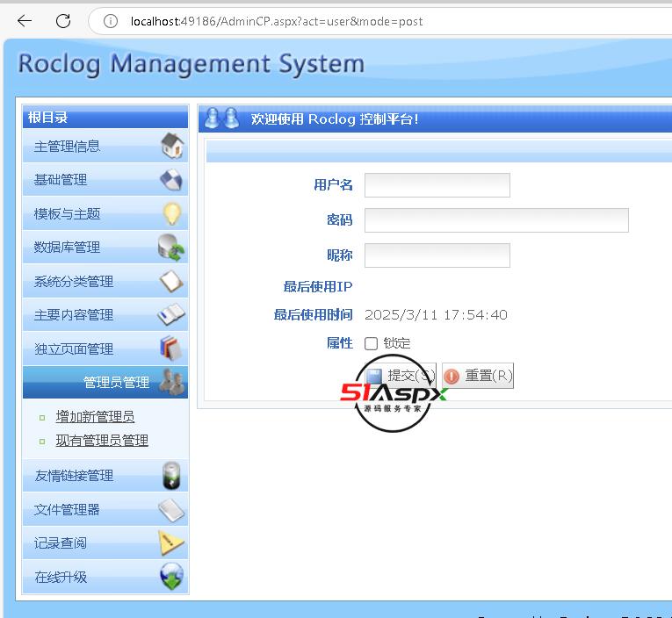Click the browser back arrow

tap(25, 20)
